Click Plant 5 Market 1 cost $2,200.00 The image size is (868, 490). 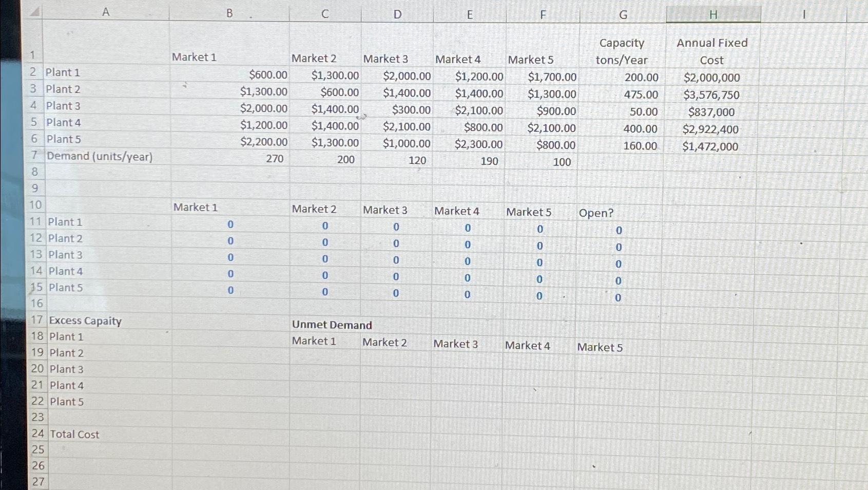tap(264, 142)
